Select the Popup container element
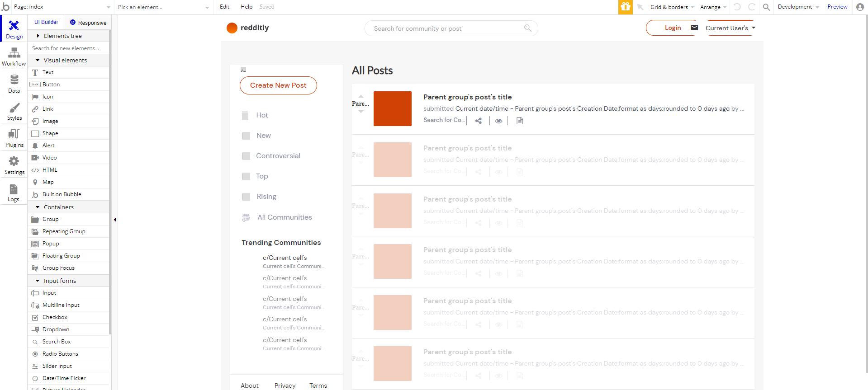Image resolution: width=868 pixels, height=390 pixels. tap(69, 244)
